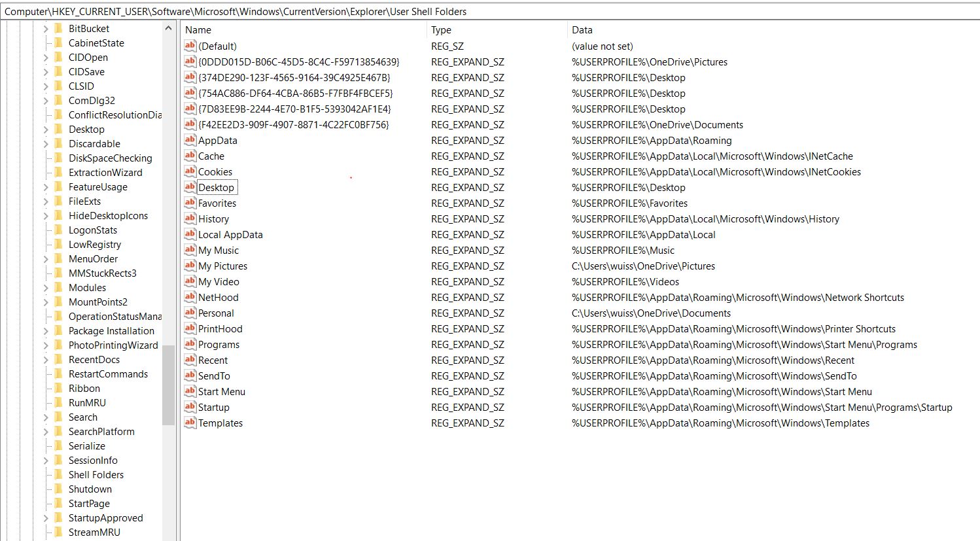Expand the CIDOpen key
The width and height of the screenshot is (980, 541).
tap(46, 58)
